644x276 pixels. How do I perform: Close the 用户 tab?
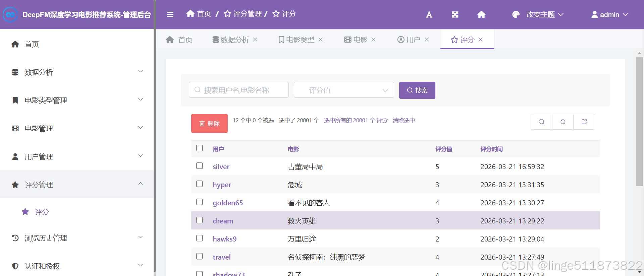(x=427, y=40)
